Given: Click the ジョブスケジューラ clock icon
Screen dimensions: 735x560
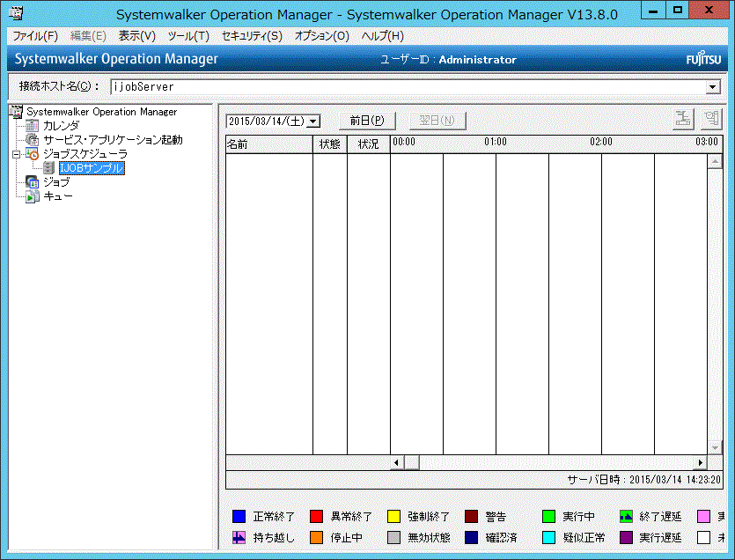Looking at the screenshot, I should pos(33,154).
